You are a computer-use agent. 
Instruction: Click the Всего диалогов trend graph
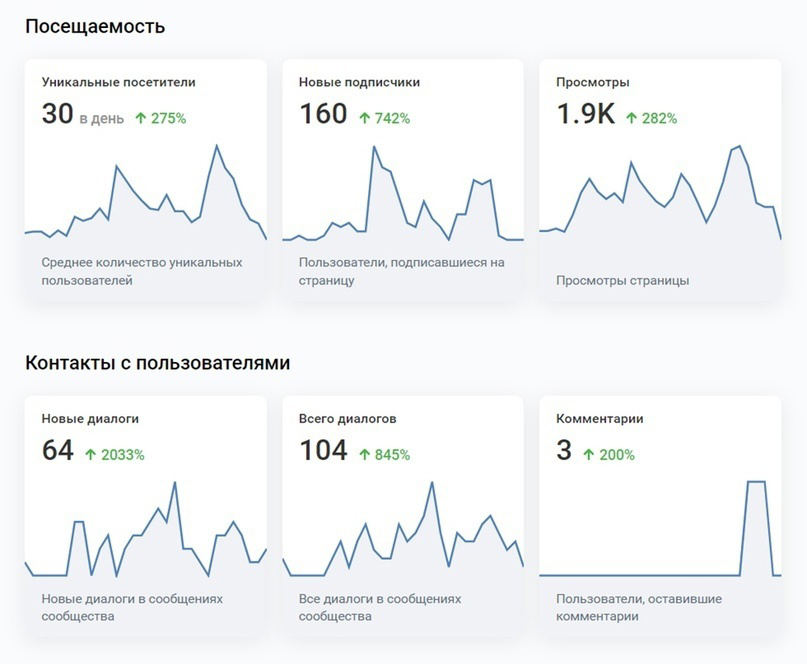click(403, 529)
